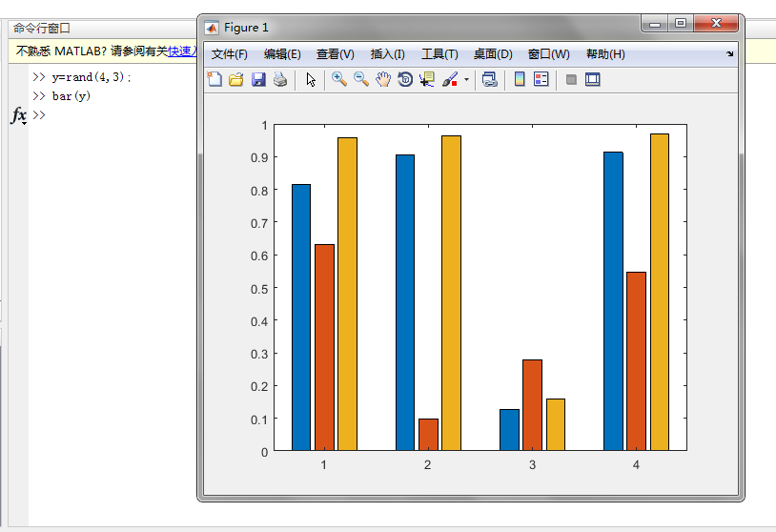This screenshot has height=532, width=776.
Task: Activate the Zoom In magnifier tool
Action: (x=339, y=79)
